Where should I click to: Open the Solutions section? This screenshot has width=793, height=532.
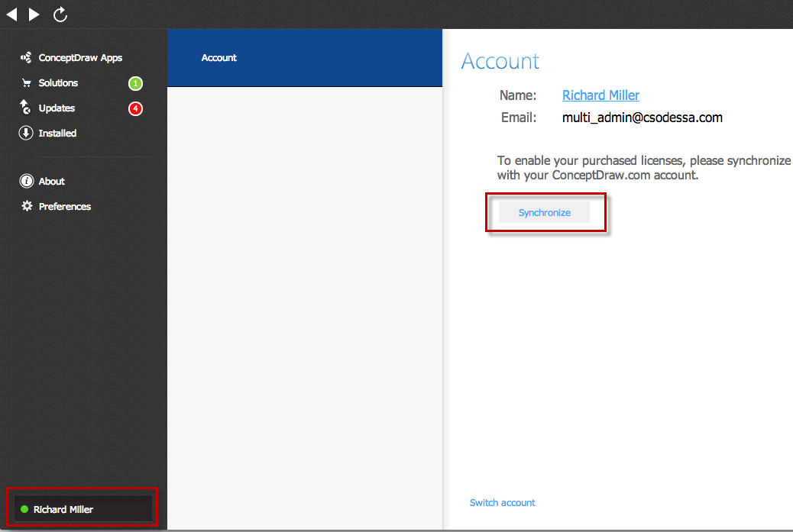(58, 83)
